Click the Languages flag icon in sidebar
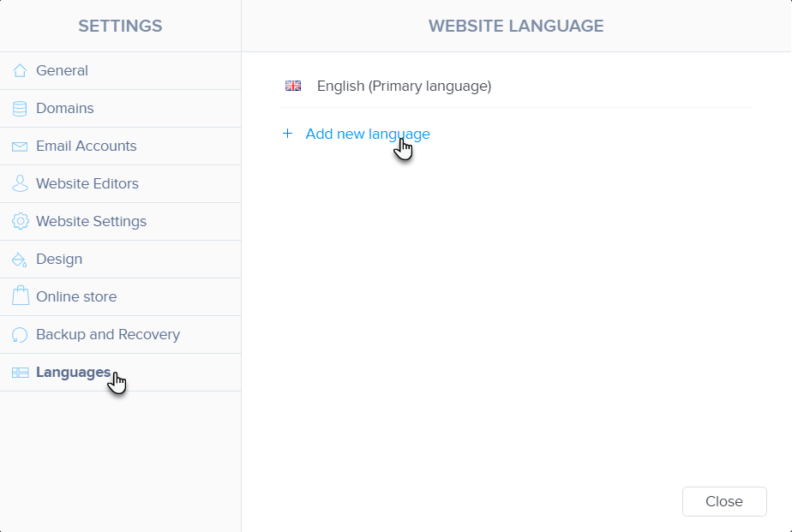The height and width of the screenshot is (532, 792). click(x=20, y=373)
